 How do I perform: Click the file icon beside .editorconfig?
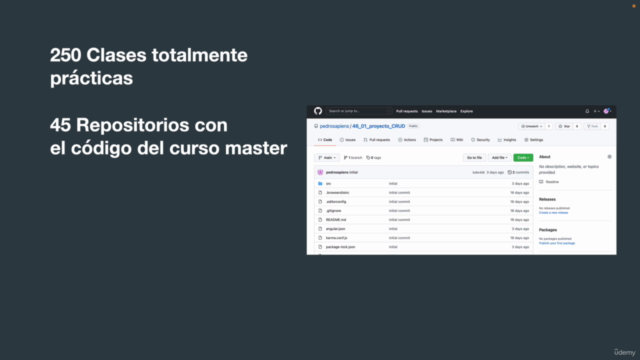pyautogui.click(x=320, y=202)
